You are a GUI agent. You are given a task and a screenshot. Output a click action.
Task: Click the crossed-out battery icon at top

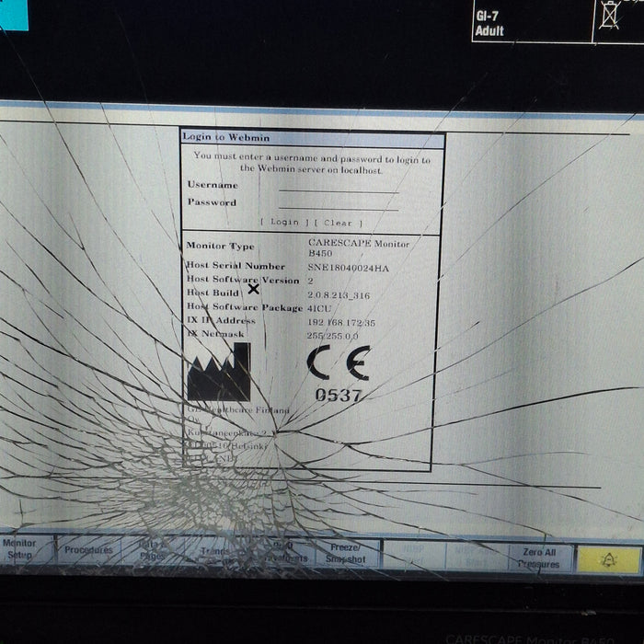click(609, 16)
